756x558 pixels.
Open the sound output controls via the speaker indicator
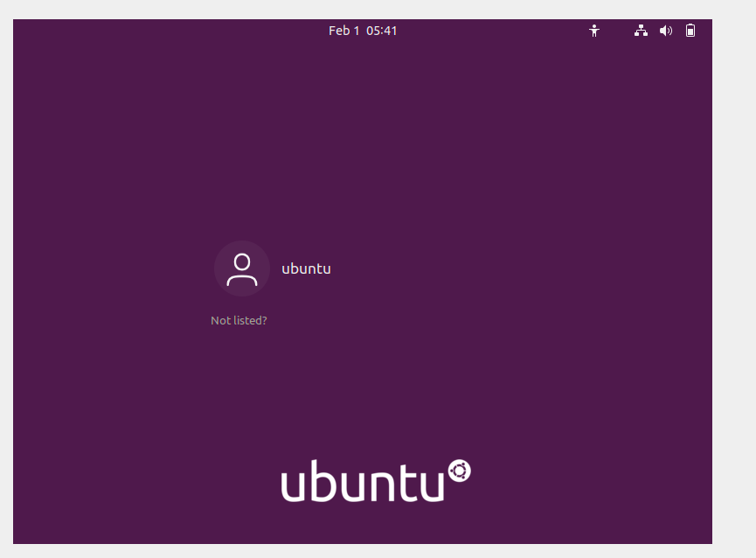[x=666, y=31]
